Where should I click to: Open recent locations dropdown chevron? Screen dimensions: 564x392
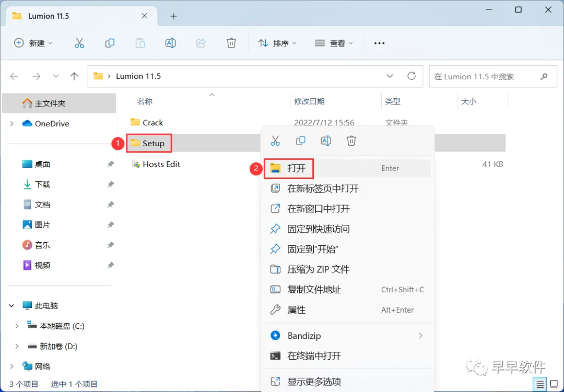click(x=56, y=76)
